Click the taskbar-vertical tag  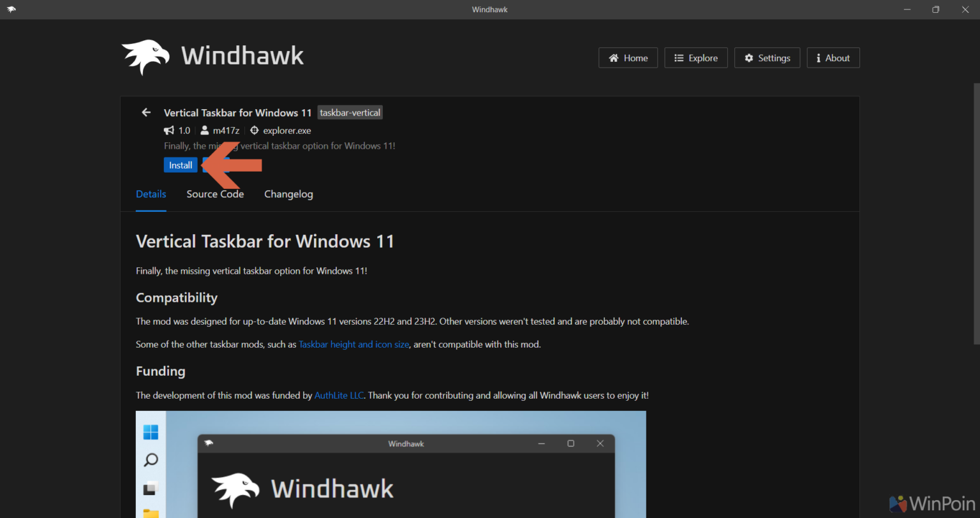tap(350, 112)
